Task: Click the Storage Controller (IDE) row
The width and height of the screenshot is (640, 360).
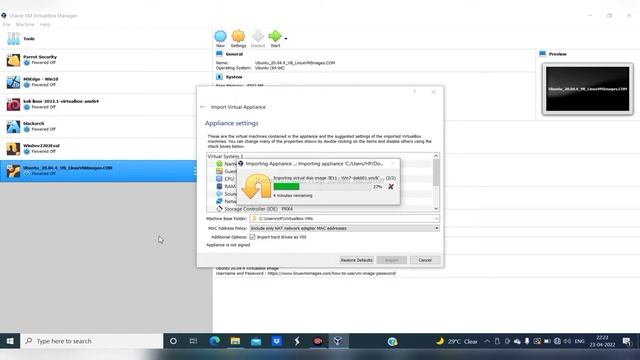Action: [321, 209]
